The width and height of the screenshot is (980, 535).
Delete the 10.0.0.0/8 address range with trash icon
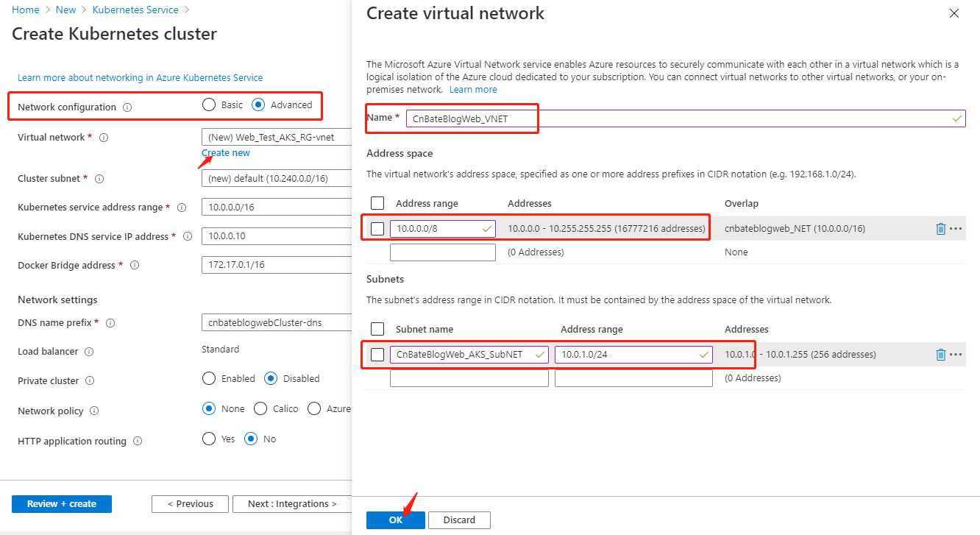point(940,229)
